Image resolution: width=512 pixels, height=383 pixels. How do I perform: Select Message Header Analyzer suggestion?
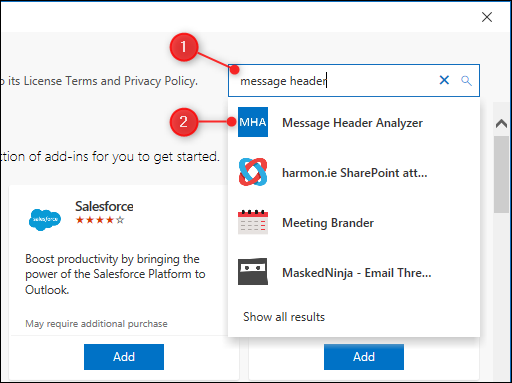[354, 122]
